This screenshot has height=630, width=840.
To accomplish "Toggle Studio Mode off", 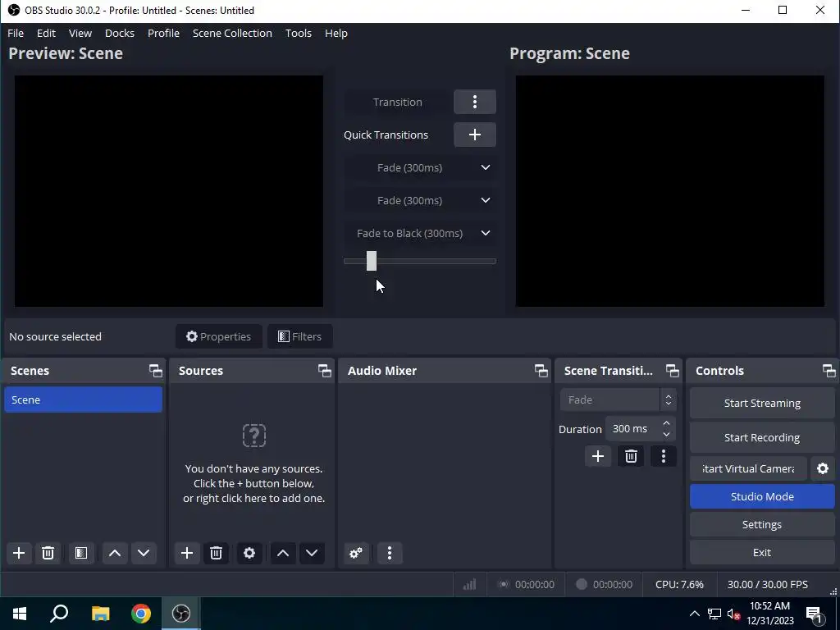I will [762, 496].
